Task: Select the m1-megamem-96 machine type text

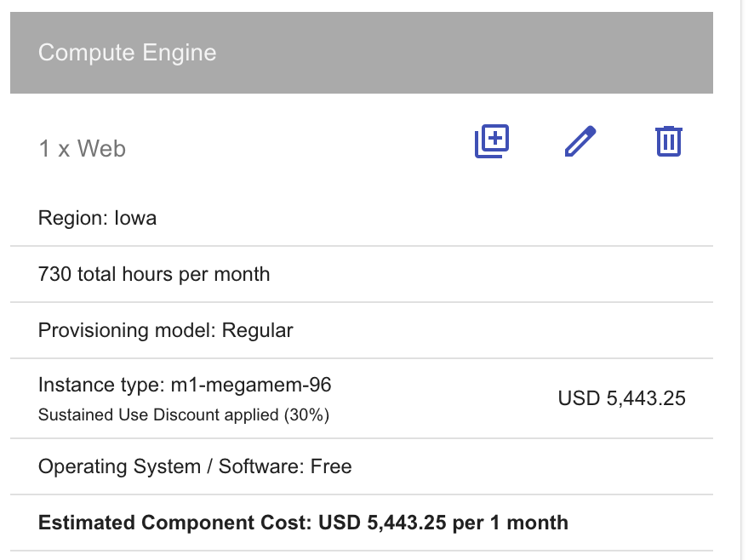Action: [x=251, y=385]
